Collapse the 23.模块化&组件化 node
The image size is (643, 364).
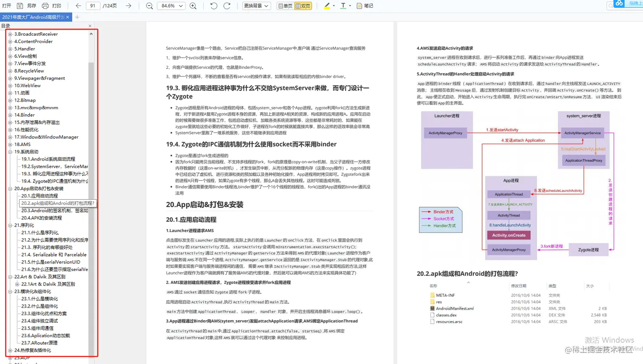tap(10, 291)
